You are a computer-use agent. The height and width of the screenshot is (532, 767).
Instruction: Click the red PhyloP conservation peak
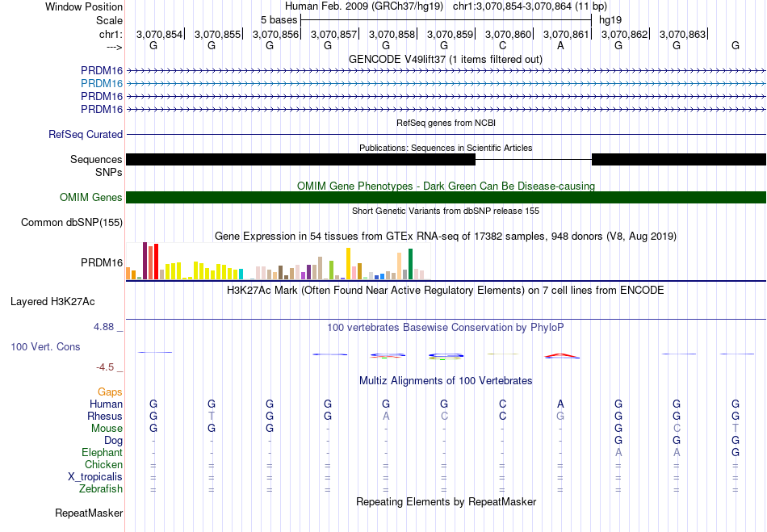click(562, 355)
